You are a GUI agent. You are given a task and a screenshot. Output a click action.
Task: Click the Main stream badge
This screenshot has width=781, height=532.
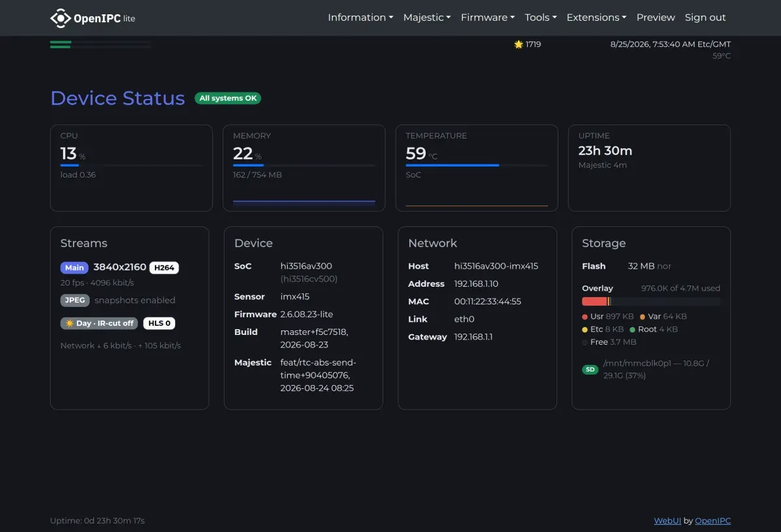(x=74, y=267)
